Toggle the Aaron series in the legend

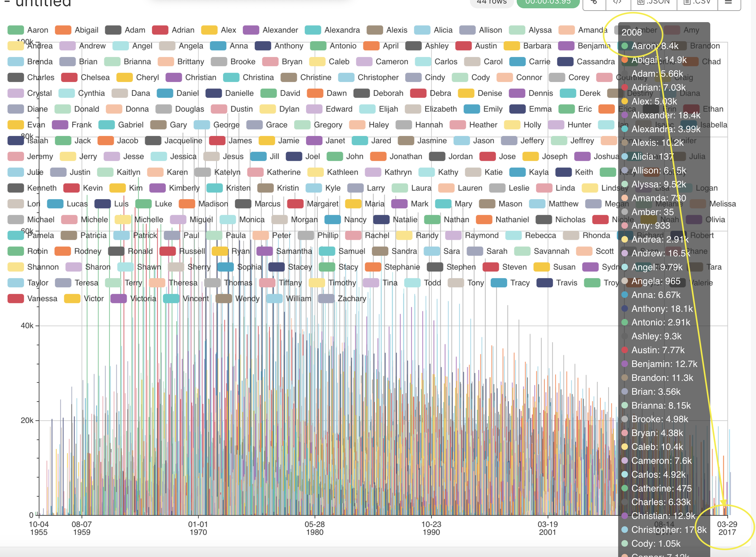coord(37,30)
